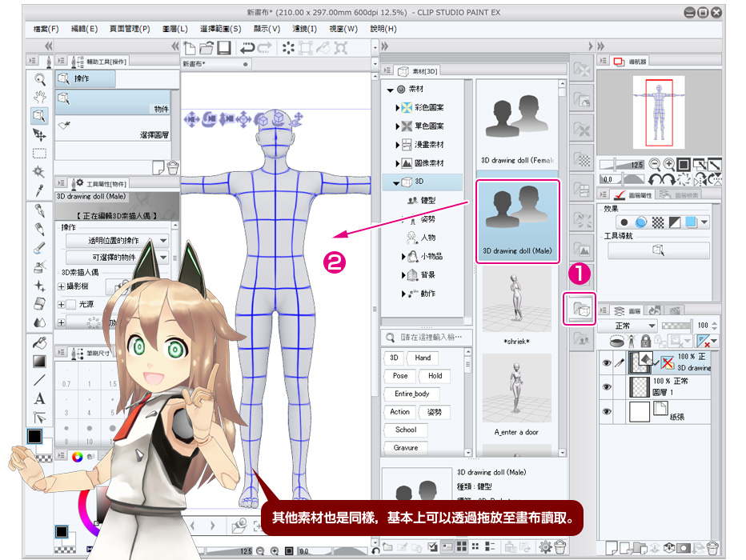746x560 pixels.
Task: Select the Zoom magnifier tool
Action: 39,78
